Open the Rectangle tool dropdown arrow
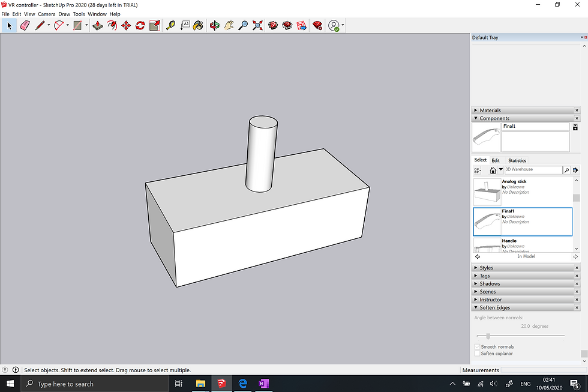Image resolution: width=588 pixels, height=392 pixels. point(86,25)
